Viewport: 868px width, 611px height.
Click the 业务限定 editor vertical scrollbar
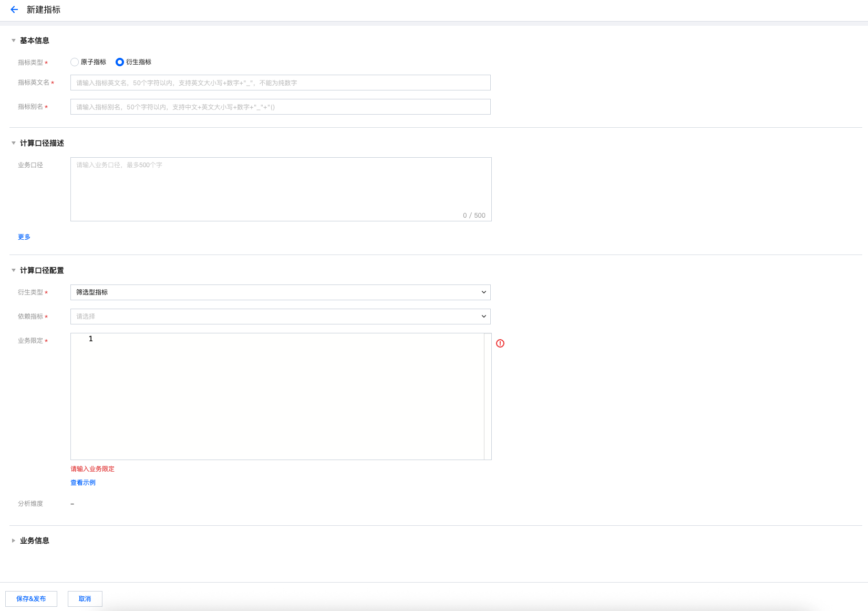(x=488, y=396)
